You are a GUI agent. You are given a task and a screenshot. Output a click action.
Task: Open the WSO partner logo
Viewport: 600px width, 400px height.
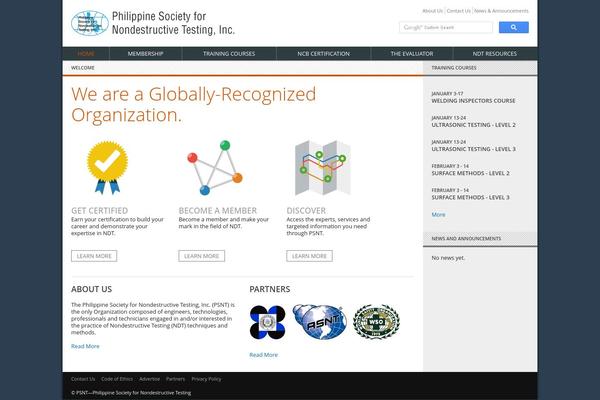(x=376, y=322)
